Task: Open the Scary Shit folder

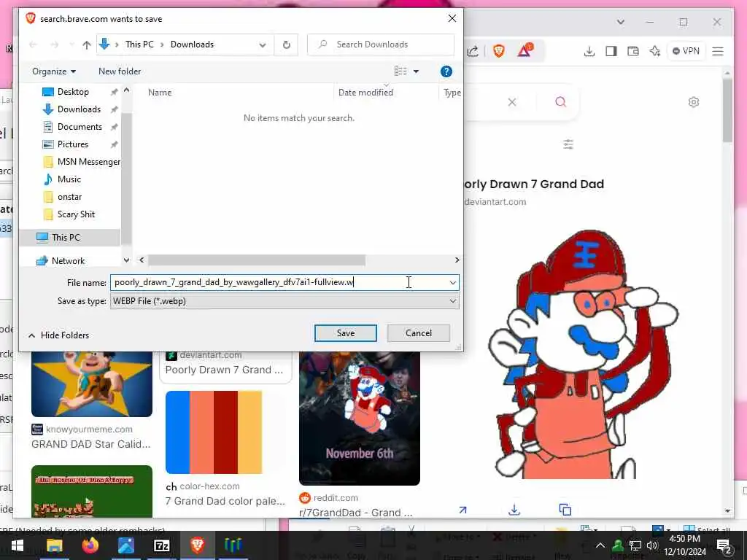Action: 76,214
